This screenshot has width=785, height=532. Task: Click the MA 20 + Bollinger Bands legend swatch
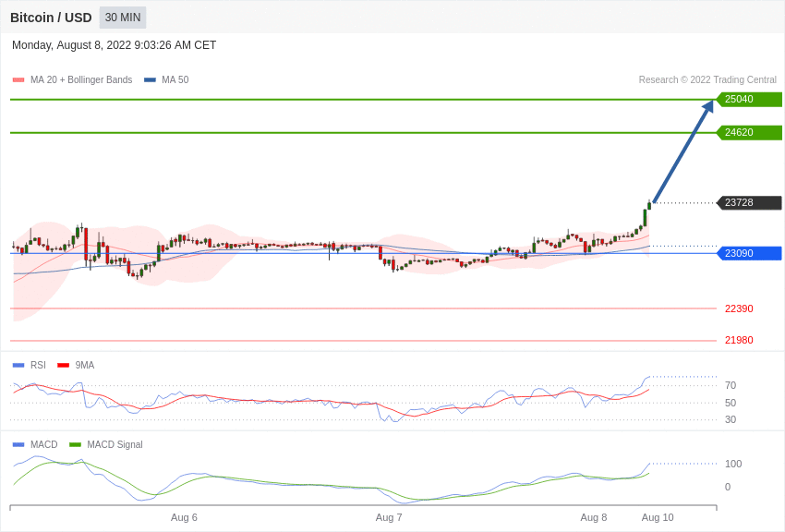18,80
